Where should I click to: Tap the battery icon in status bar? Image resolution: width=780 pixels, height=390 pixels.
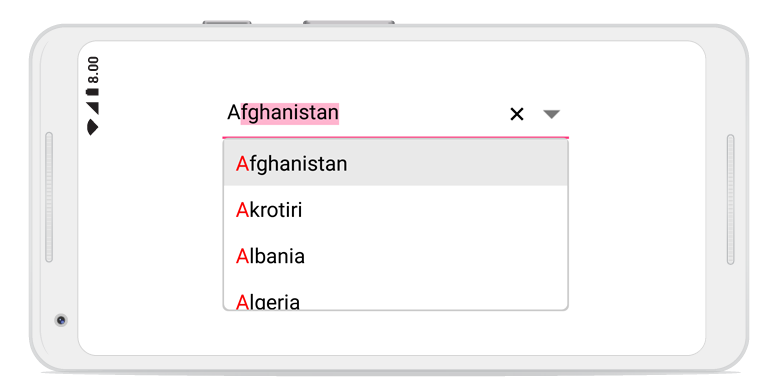coord(93,92)
